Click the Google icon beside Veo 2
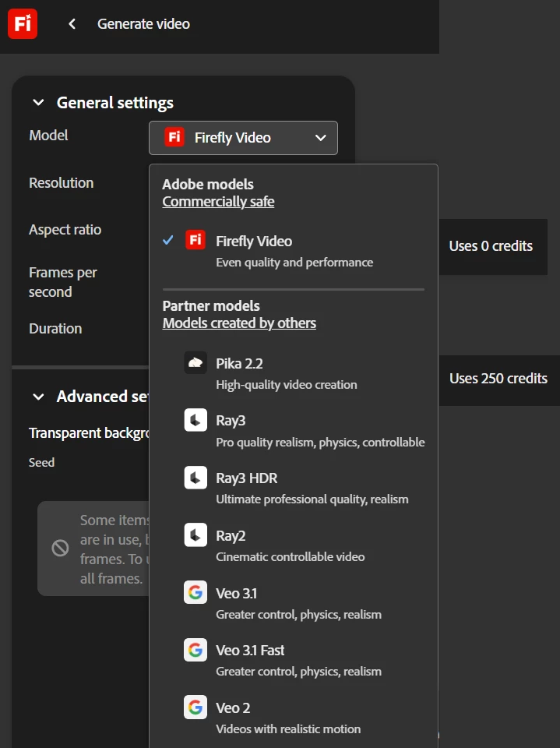This screenshot has height=748, width=560. pos(195,707)
